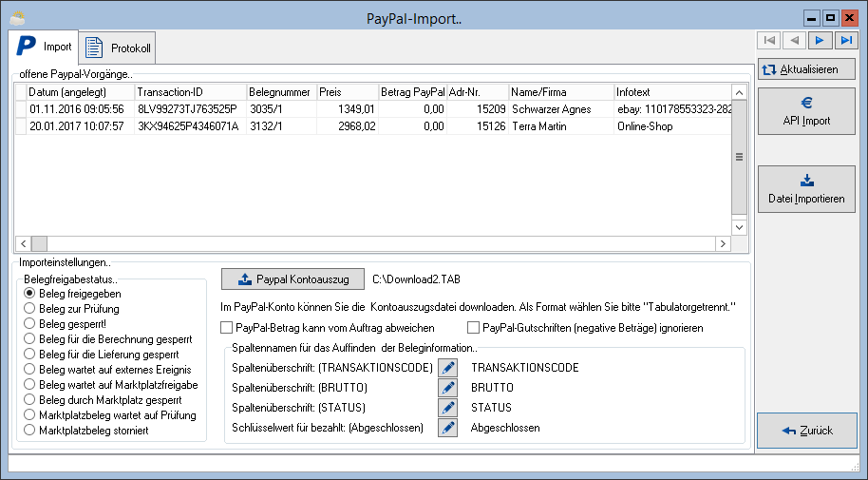Click horizontal scroll left arrow

click(23, 243)
